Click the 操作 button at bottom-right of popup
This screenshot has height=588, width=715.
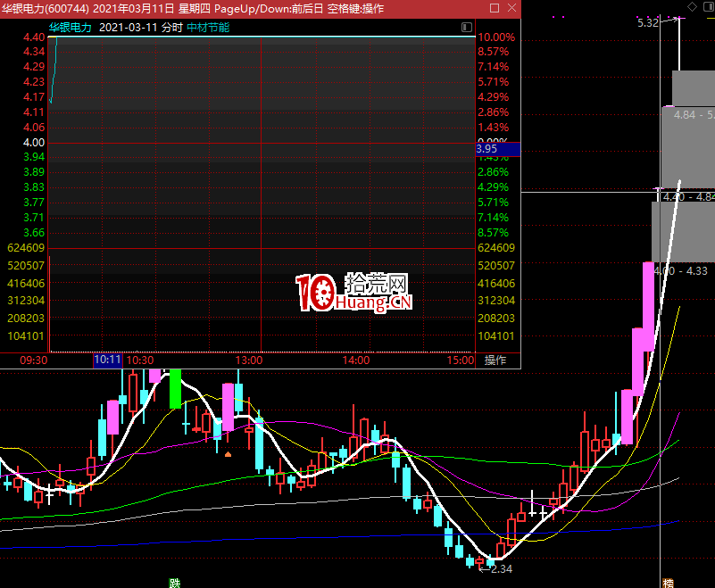coord(495,360)
